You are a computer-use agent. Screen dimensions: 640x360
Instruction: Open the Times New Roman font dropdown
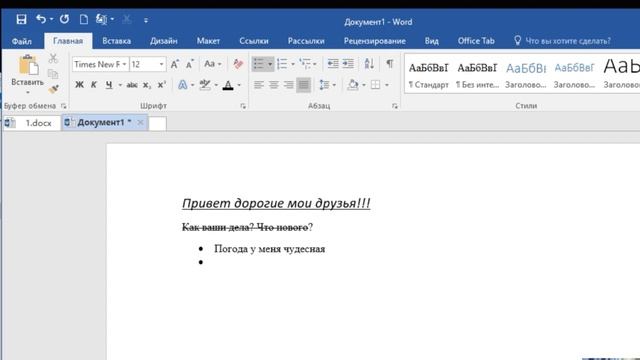(124, 64)
